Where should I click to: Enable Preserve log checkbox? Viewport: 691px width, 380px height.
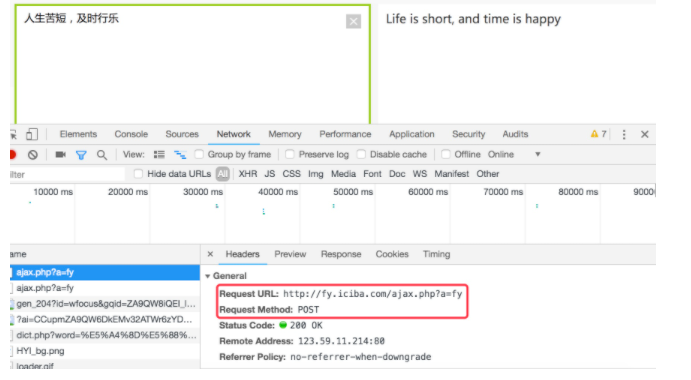point(290,154)
